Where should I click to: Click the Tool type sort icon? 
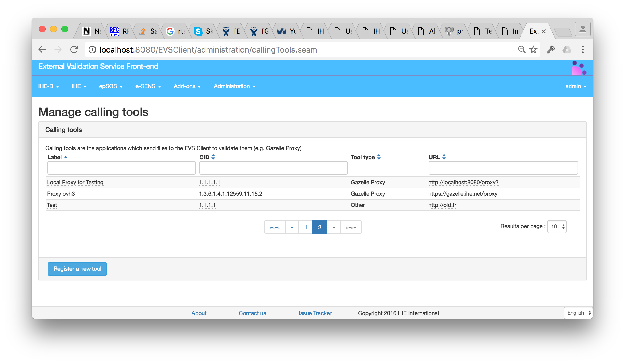tap(378, 157)
